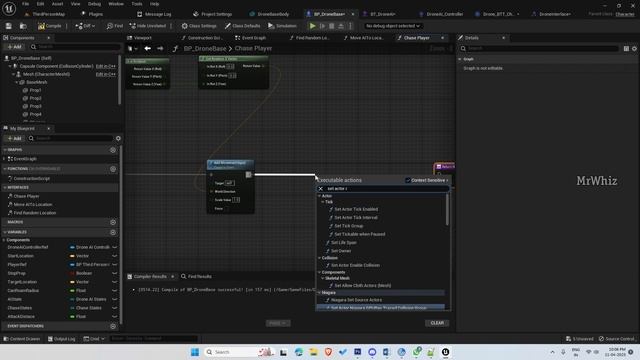The height and width of the screenshot is (360, 640).
Task: Collapse the Niagara category in action list
Action: (x=320, y=293)
